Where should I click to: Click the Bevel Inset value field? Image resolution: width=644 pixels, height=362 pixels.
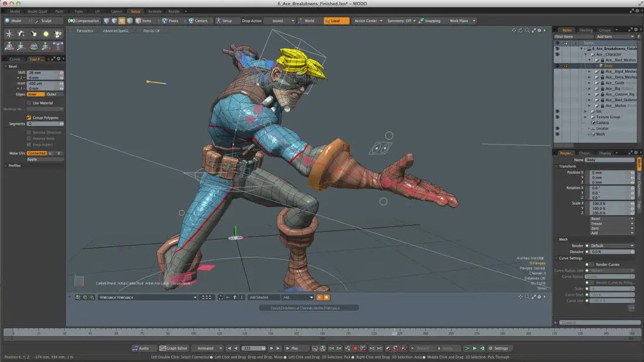point(44,83)
